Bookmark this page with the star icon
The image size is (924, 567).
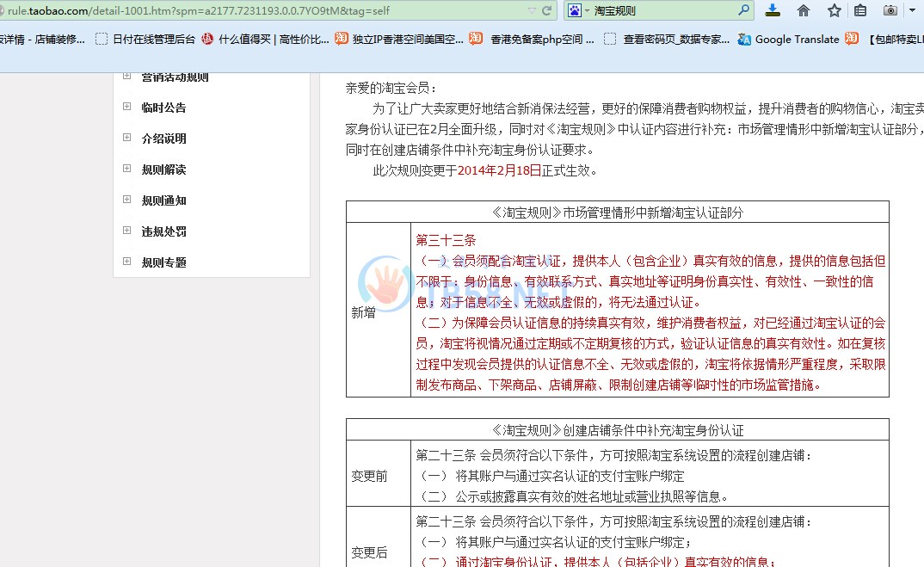[834, 10]
